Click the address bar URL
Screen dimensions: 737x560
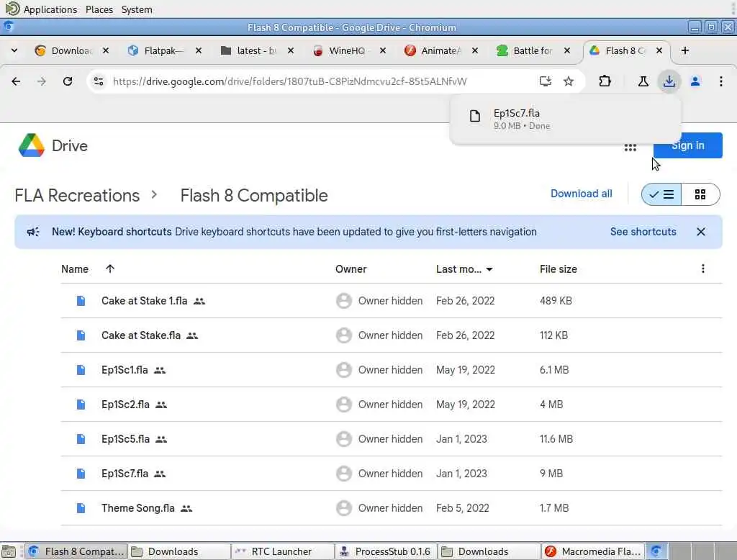289,81
